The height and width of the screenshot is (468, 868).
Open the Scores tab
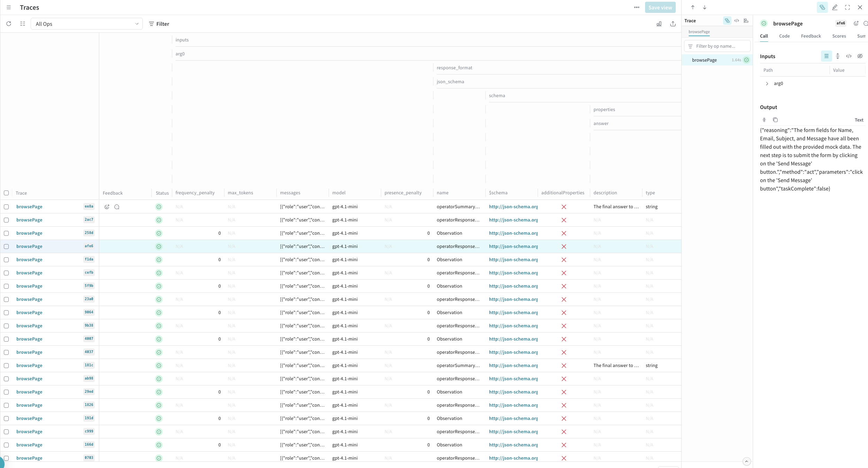tap(839, 36)
